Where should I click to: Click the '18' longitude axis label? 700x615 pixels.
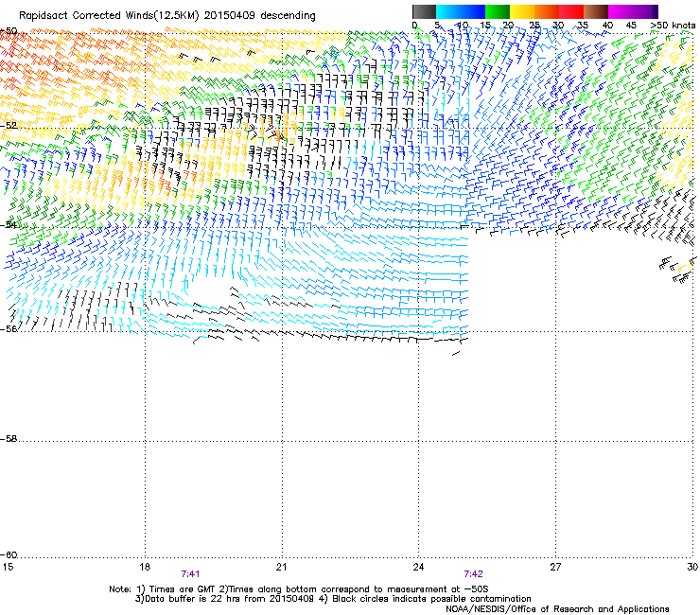tap(144, 567)
